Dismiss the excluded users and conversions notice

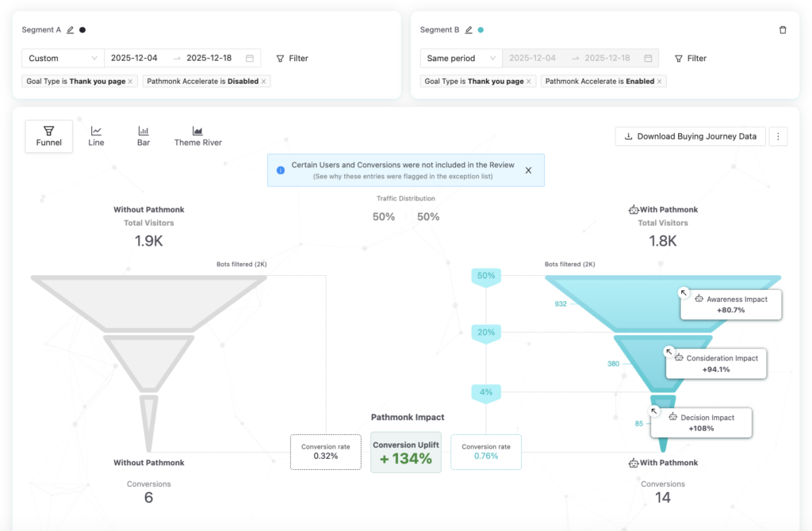pyautogui.click(x=529, y=170)
